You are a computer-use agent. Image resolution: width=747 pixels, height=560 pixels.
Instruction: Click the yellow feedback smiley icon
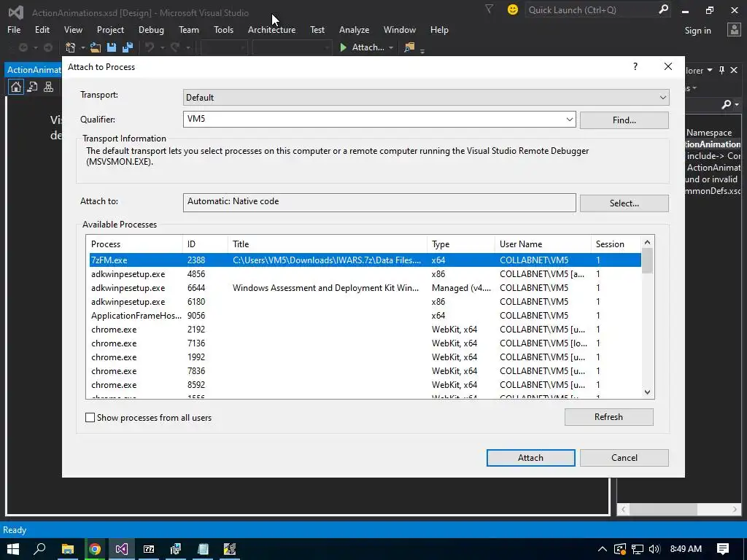tap(513, 9)
